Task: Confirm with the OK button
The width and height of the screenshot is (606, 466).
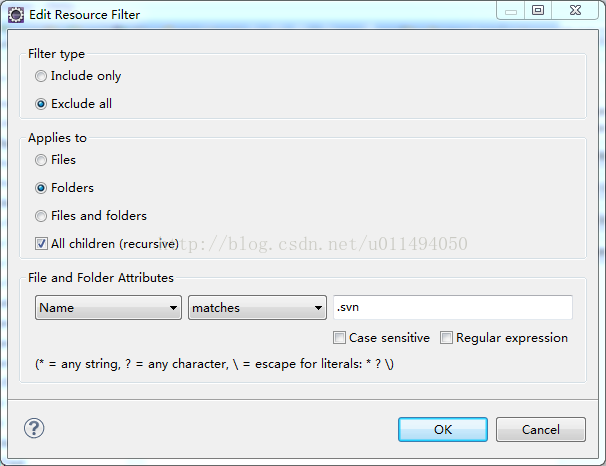Action: 443,429
